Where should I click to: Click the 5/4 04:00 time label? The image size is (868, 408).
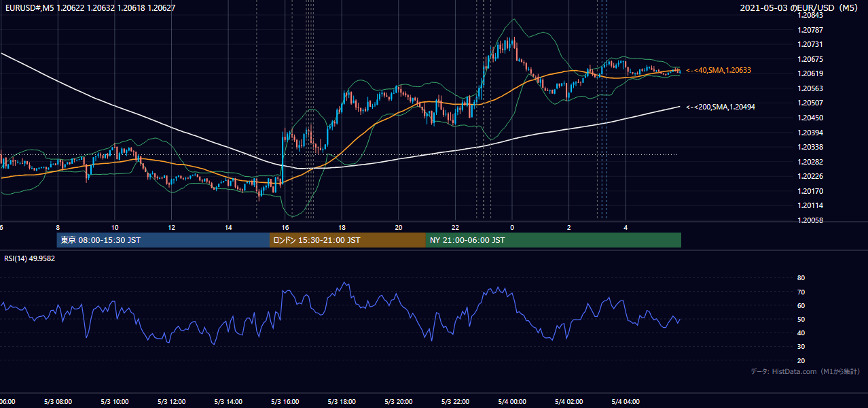[x=626, y=401]
